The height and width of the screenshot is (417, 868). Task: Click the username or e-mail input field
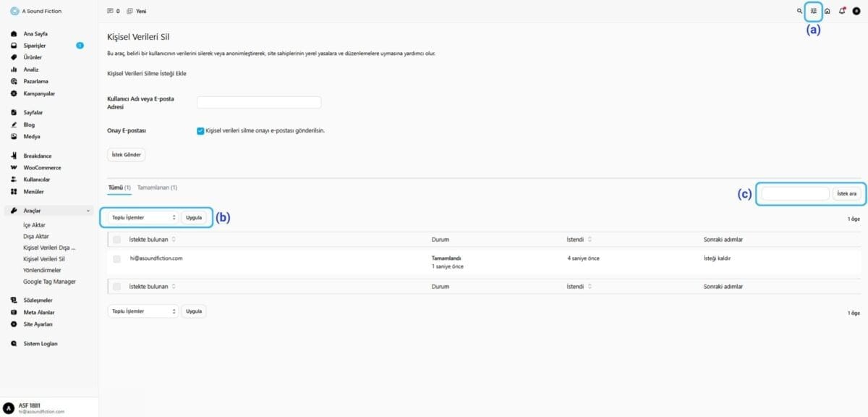click(x=259, y=103)
